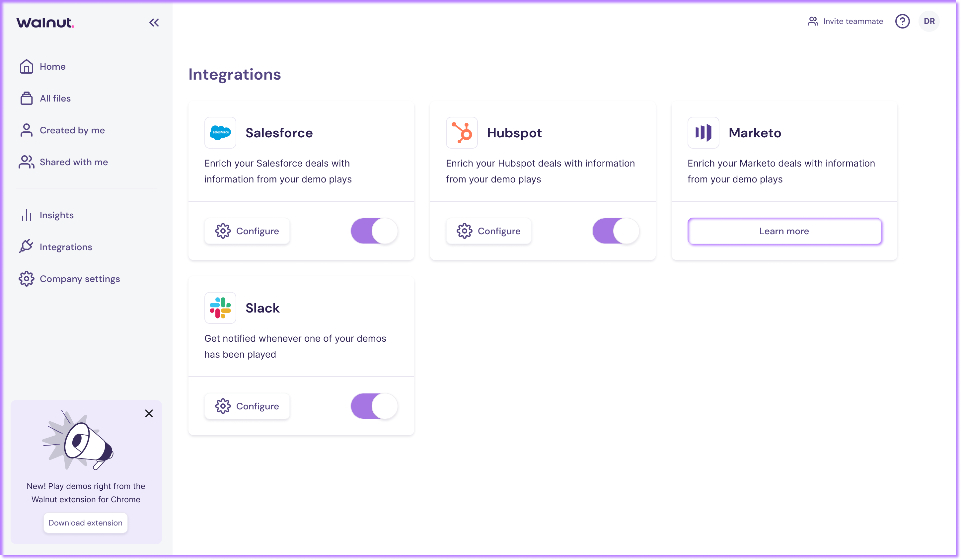Click the Integrations plug icon
The height and width of the screenshot is (560, 961).
pyautogui.click(x=26, y=246)
